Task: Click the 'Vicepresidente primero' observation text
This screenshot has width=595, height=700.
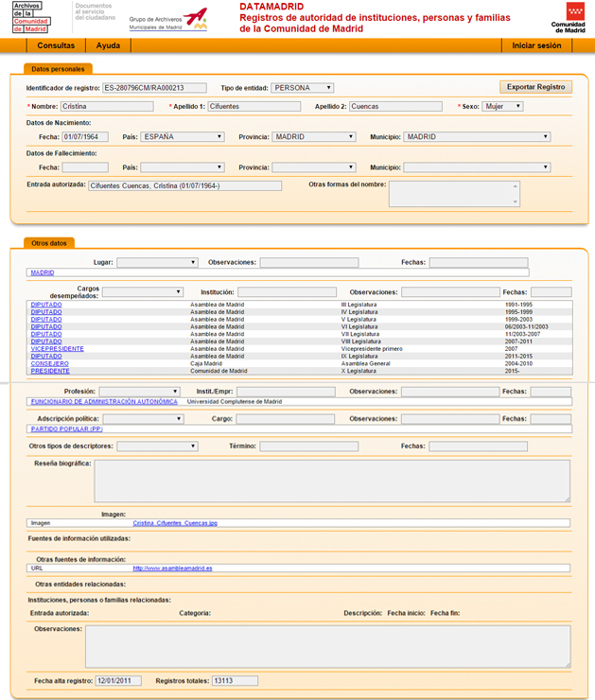Action: pyautogui.click(x=372, y=349)
